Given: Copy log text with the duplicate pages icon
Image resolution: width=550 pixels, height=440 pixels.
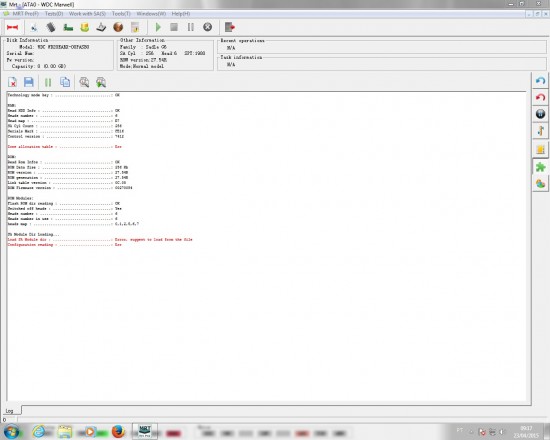Looking at the screenshot, I should point(65,82).
